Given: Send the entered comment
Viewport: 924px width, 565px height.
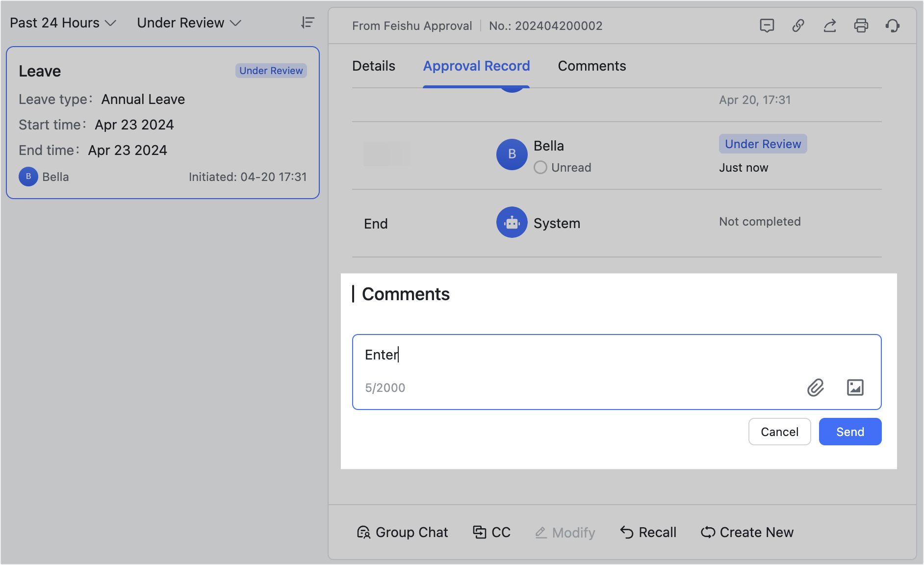Looking at the screenshot, I should click(x=850, y=432).
